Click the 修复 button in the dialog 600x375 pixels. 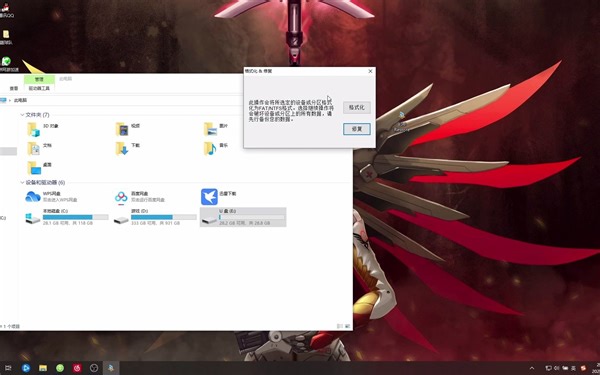click(357, 129)
